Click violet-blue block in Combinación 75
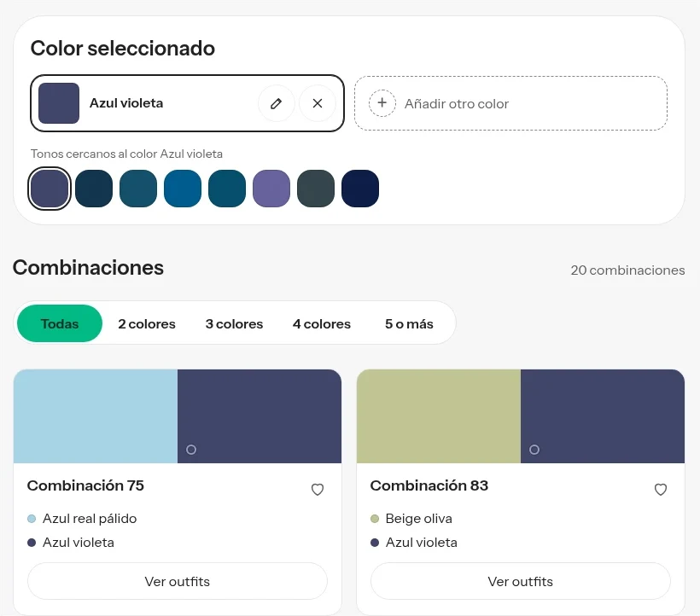This screenshot has width=700, height=616. [260, 416]
